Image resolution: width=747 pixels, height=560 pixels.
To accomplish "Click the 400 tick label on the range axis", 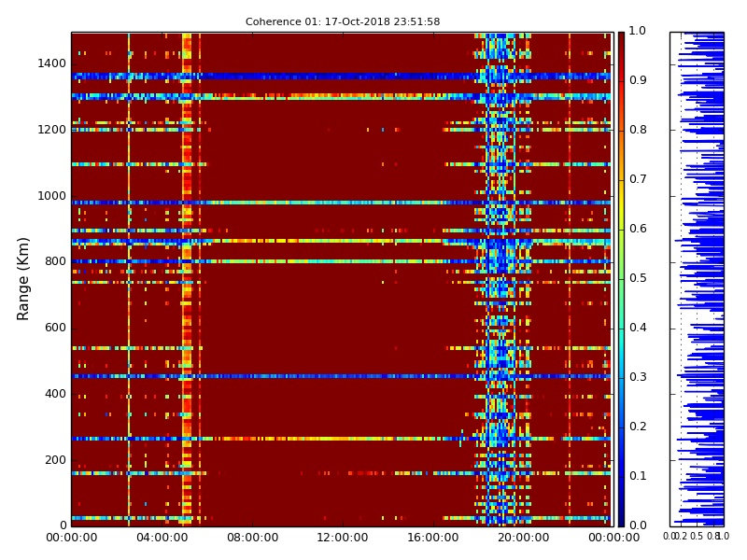I will tap(55, 394).
